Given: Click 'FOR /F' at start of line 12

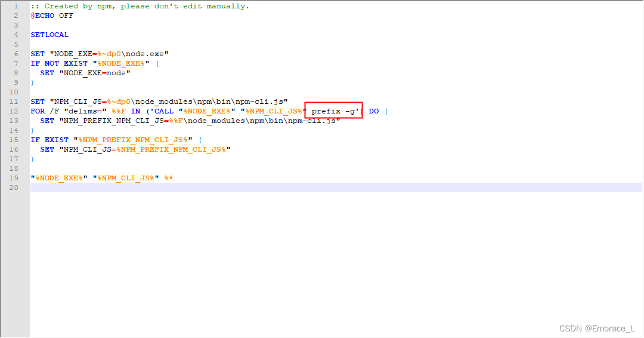Looking at the screenshot, I should click(45, 111).
